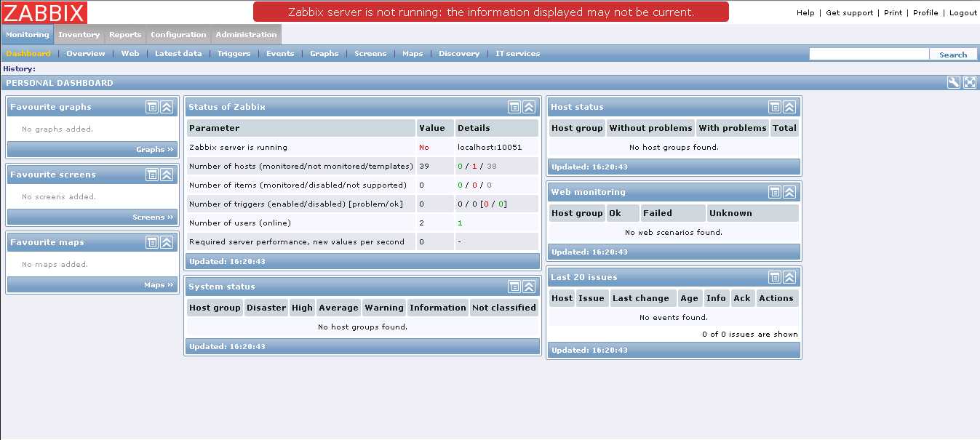Open the Screens submenu item

pos(370,54)
